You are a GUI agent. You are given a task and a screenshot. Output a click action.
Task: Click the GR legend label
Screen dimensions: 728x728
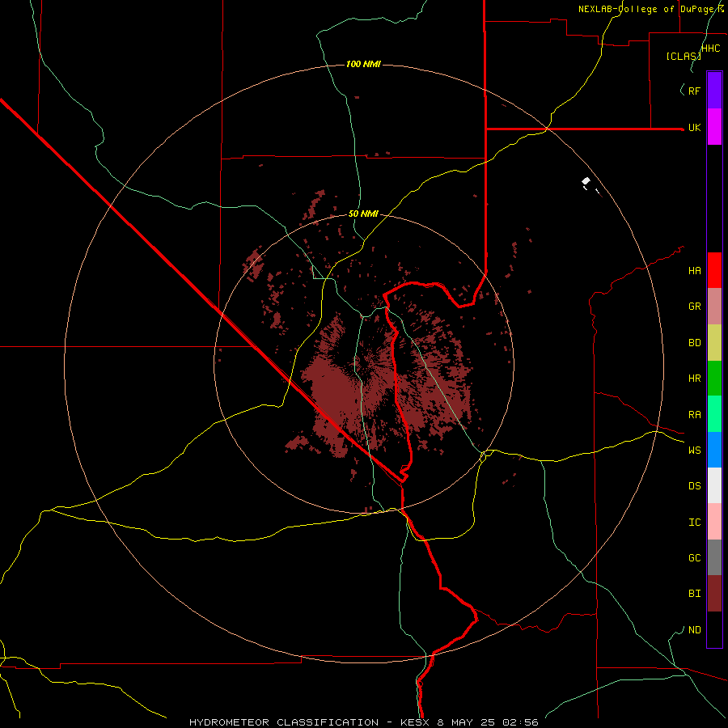695,307
